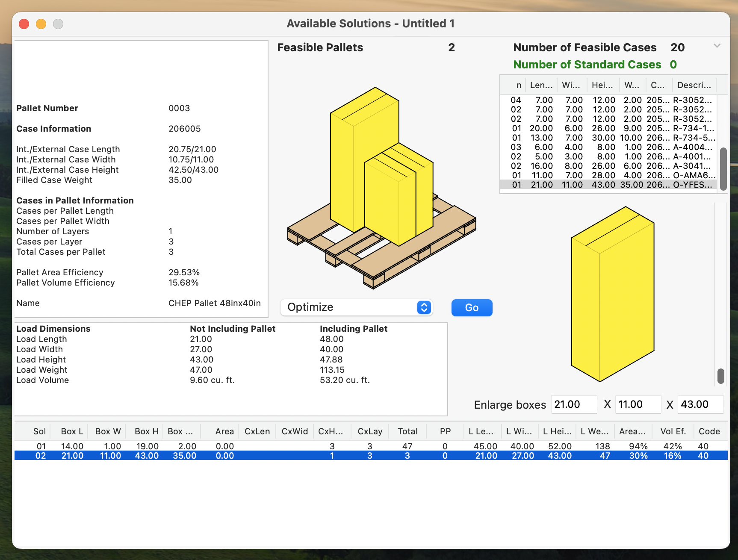Click the Load Weight 113.15 including pallet
The width and height of the screenshot is (738, 560).
click(x=332, y=370)
